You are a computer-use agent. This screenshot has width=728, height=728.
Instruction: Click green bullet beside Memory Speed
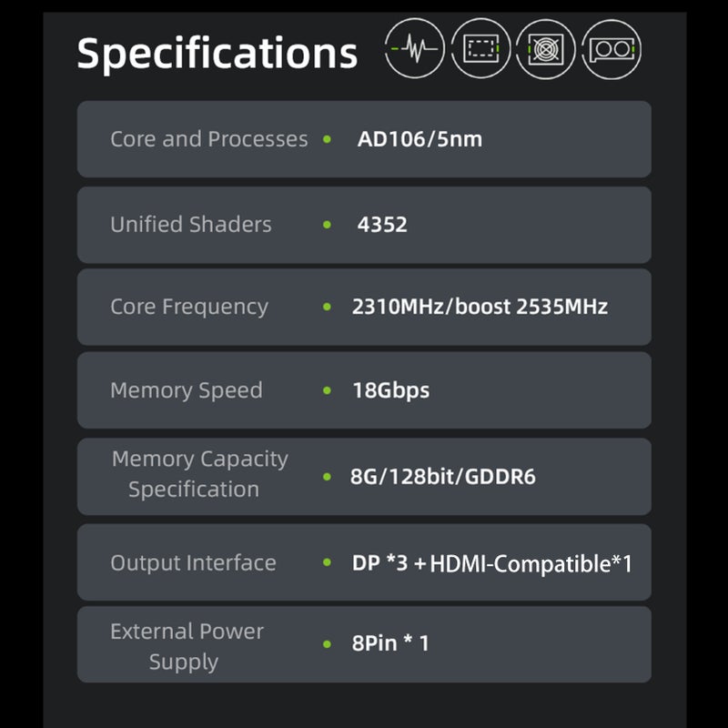pos(327,390)
